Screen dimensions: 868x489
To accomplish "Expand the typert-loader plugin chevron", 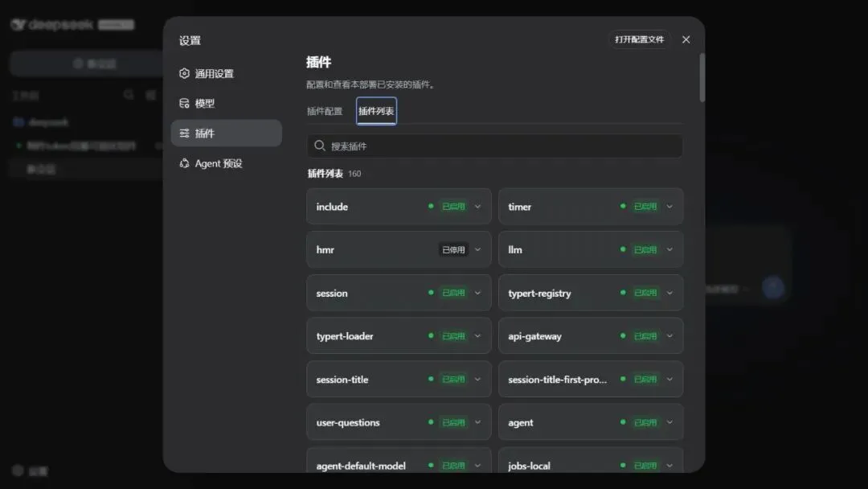I will pyautogui.click(x=477, y=336).
